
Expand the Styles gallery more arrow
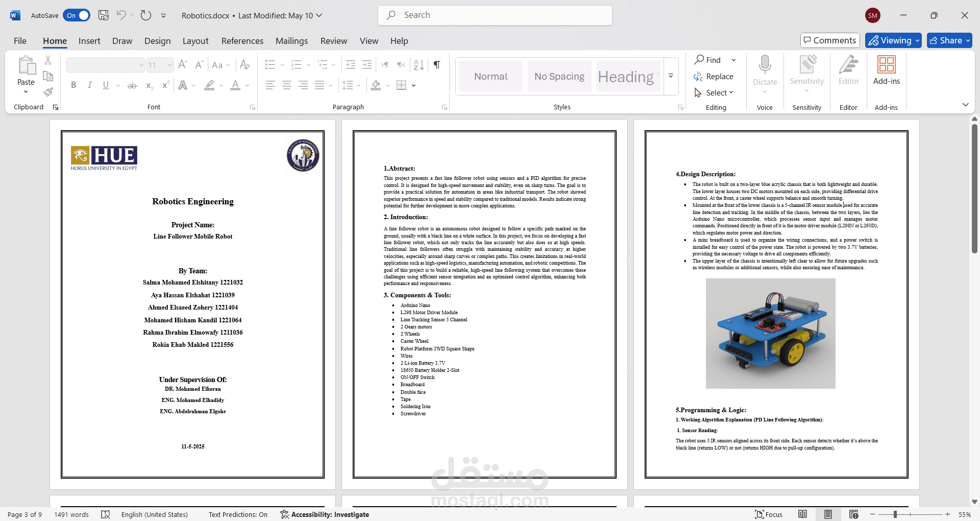coord(671,76)
